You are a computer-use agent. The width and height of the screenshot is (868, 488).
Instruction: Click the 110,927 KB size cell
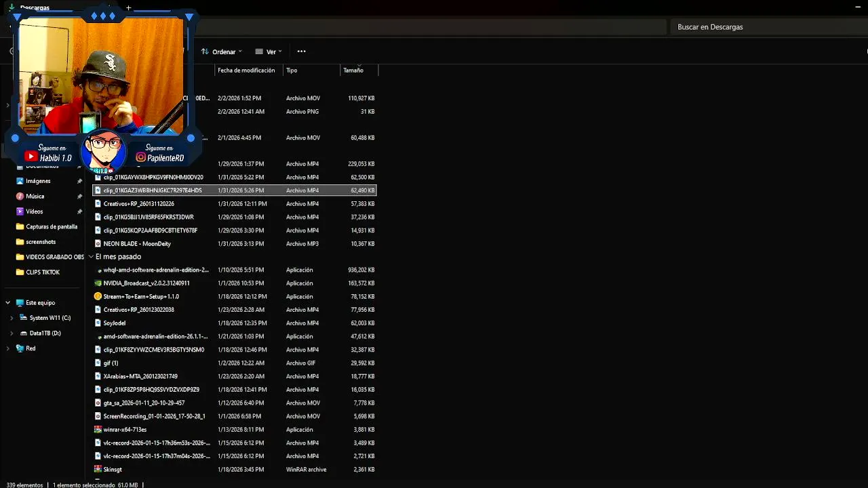coord(361,98)
